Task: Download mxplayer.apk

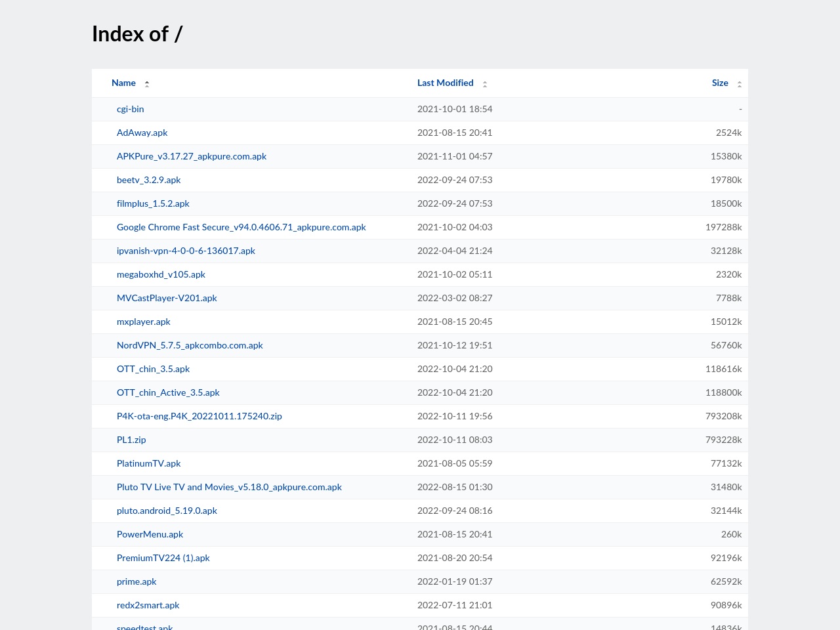Action: click(x=143, y=322)
